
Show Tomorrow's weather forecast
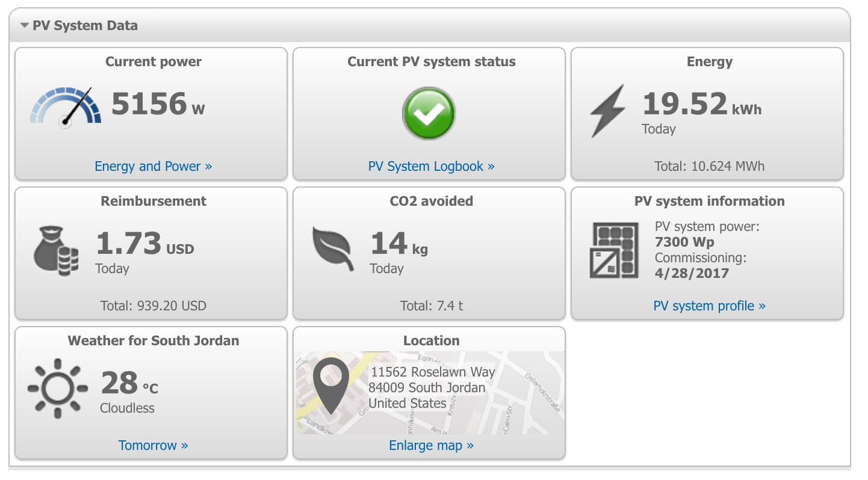pyautogui.click(x=153, y=445)
